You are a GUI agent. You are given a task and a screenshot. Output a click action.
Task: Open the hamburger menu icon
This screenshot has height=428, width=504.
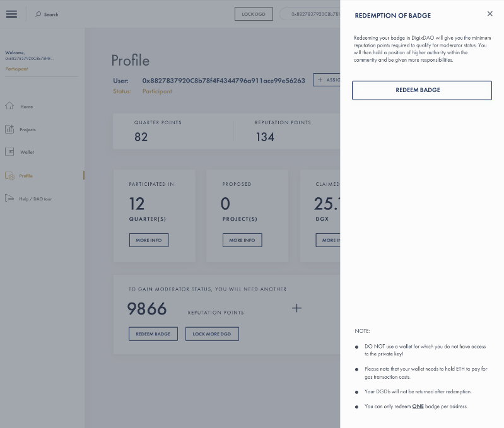pyautogui.click(x=11, y=14)
